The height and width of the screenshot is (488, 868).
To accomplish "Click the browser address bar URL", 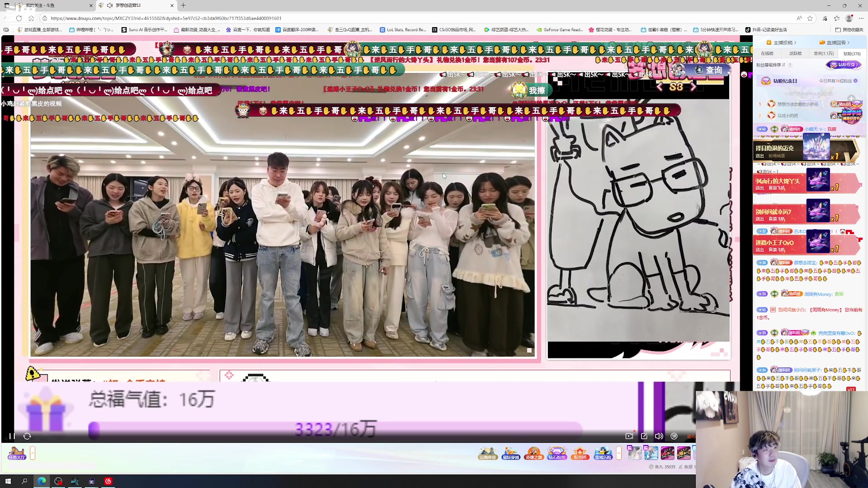I will click(x=166, y=18).
